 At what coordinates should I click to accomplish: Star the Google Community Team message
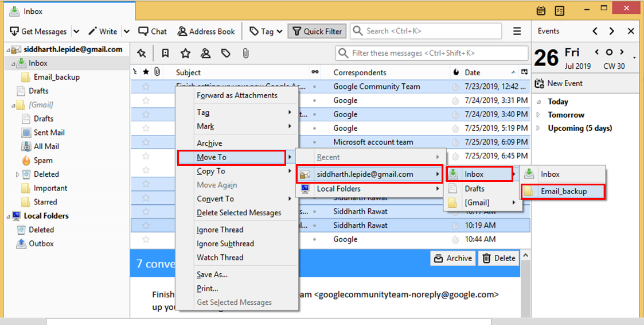[x=146, y=87]
